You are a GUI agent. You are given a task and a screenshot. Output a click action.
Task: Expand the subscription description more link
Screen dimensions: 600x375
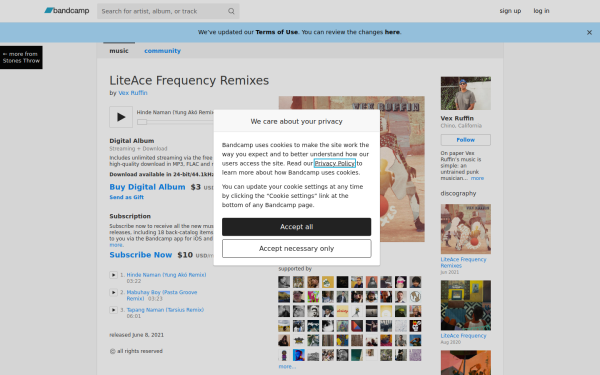(116, 245)
